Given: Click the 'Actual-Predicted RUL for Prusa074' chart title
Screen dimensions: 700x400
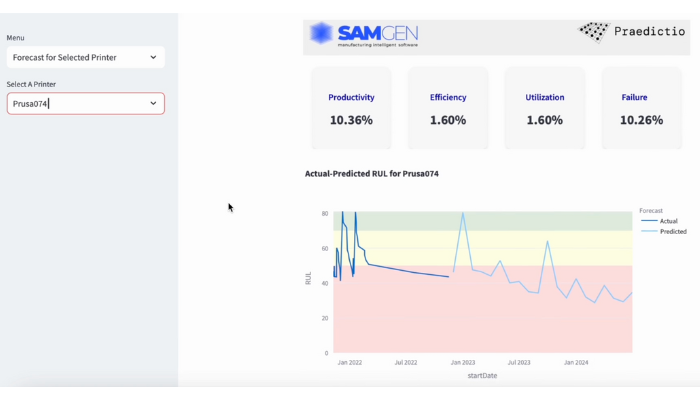Looking at the screenshot, I should (371, 174).
